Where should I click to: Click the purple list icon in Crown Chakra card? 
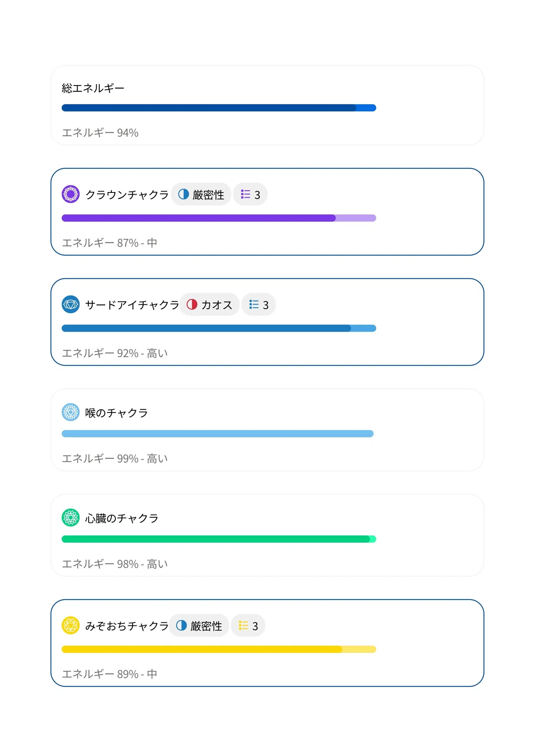click(x=245, y=194)
